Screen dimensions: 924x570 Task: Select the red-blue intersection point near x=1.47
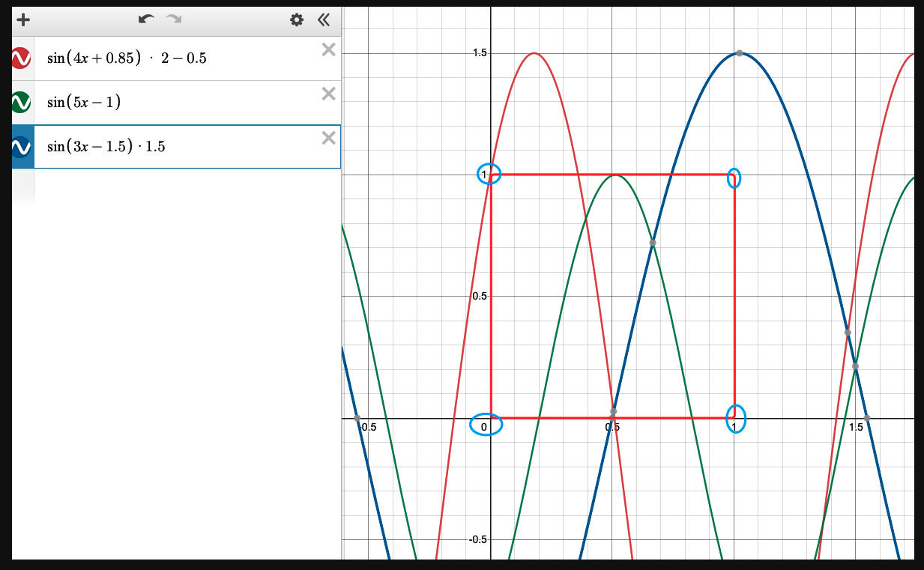(x=848, y=333)
